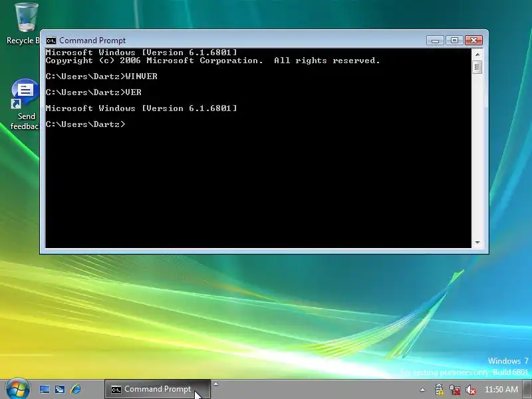Viewport: 532px width, 399px height.
Task: Open the clock showing 11:50 AM
Action: pyautogui.click(x=501, y=389)
